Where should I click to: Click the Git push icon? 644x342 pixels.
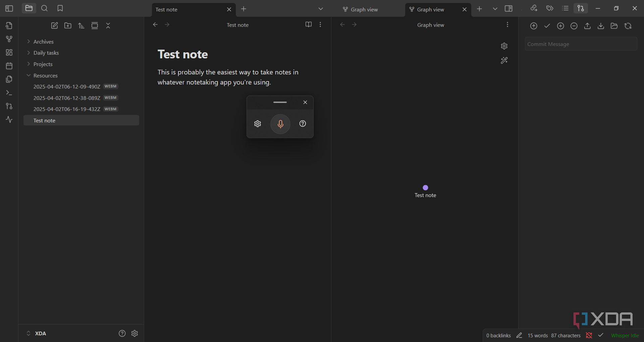587,26
